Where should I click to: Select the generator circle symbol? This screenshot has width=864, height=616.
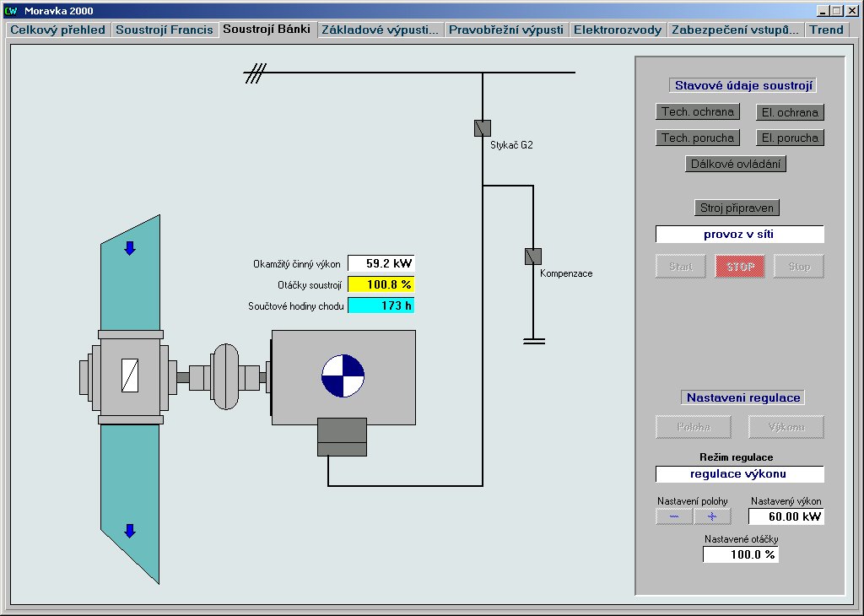[x=343, y=376]
